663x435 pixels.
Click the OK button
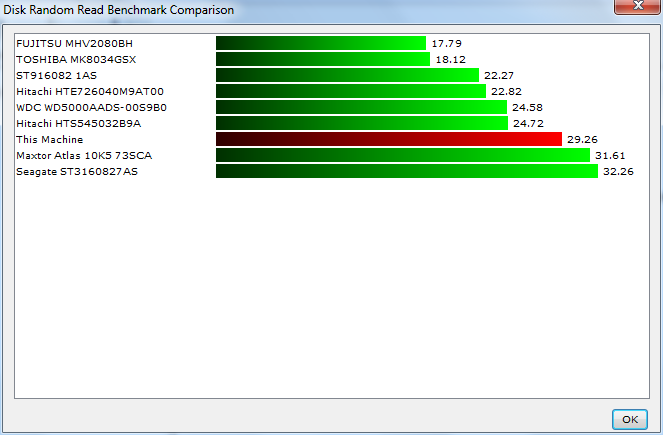click(630, 419)
